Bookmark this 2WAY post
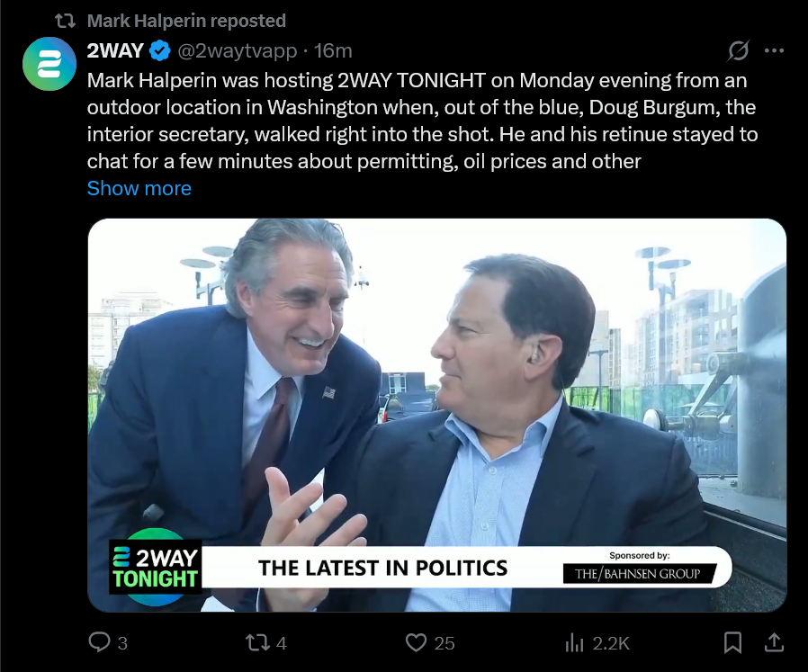808x672 pixels. click(733, 642)
